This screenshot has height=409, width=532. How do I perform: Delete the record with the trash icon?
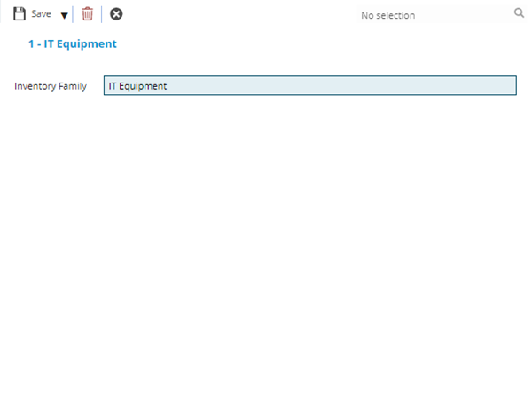[87, 14]
